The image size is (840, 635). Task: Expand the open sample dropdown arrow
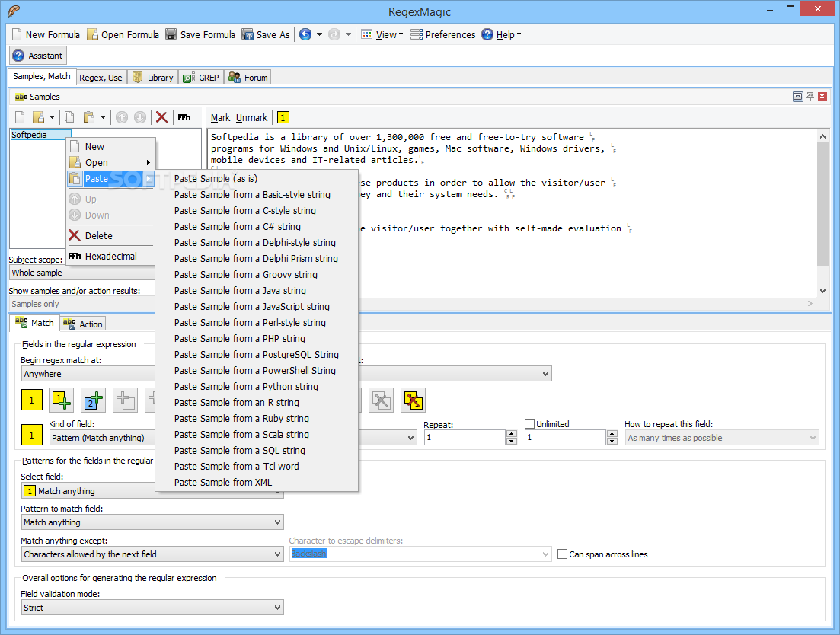[x=52, y=117]
